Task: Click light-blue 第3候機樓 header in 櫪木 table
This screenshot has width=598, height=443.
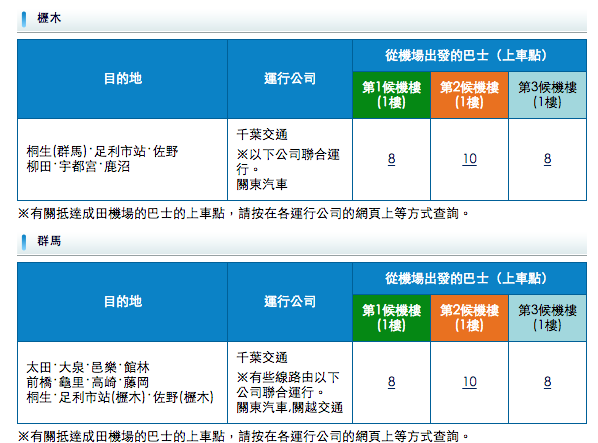Action: coord(547,95)
